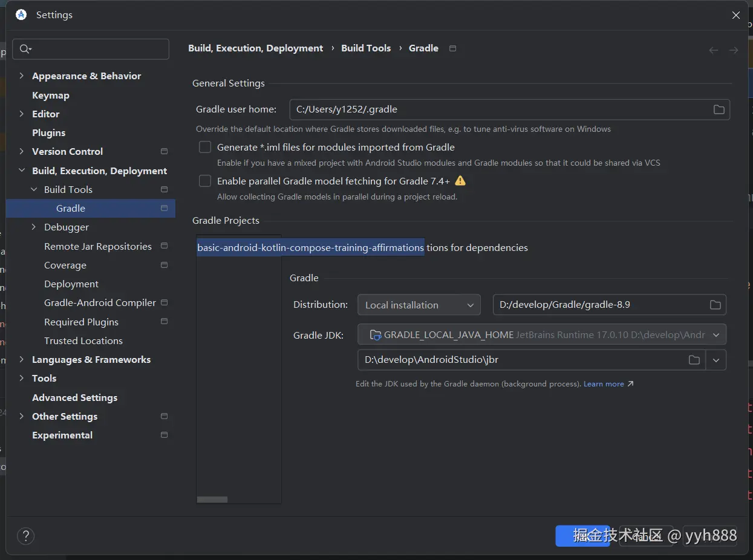Viewport: 753px width, 560px height.
Task: Collapse Build, Execution, Deployment section
Action: 22,171
